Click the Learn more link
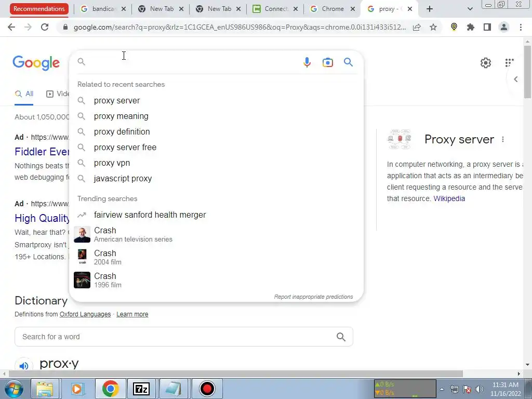The width and height of the screenshot is (532, 399). 132,314
